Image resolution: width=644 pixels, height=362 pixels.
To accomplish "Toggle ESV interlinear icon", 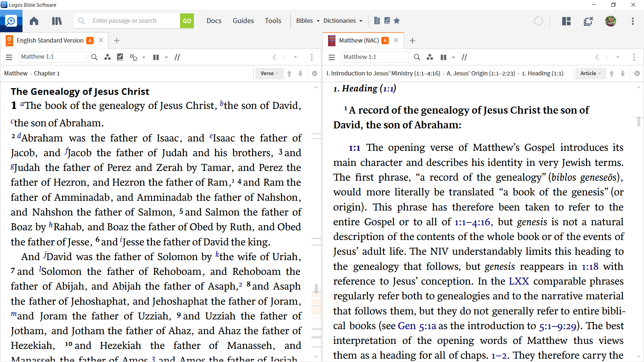I will click(x=133, y=57).
